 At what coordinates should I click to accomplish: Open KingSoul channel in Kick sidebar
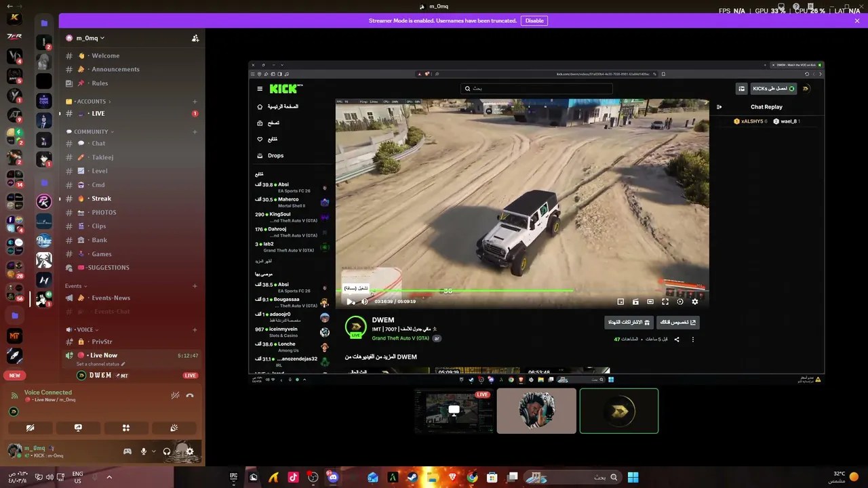click(x=292, y=217)
